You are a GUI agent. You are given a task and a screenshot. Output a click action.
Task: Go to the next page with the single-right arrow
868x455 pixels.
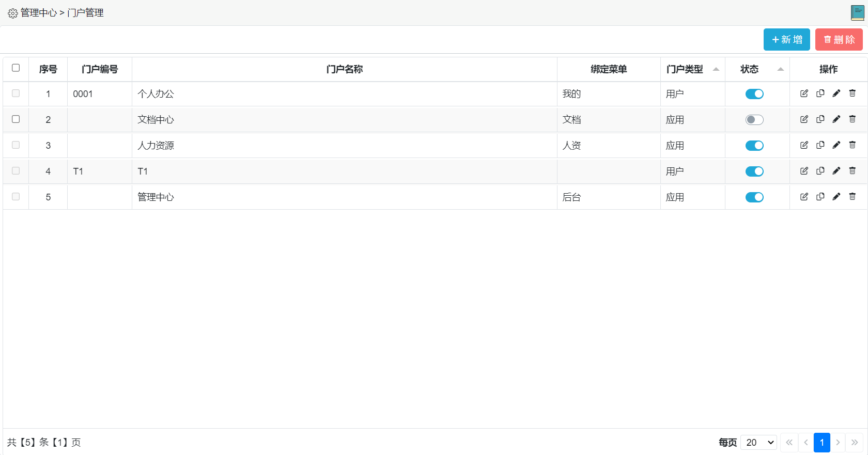838,443
